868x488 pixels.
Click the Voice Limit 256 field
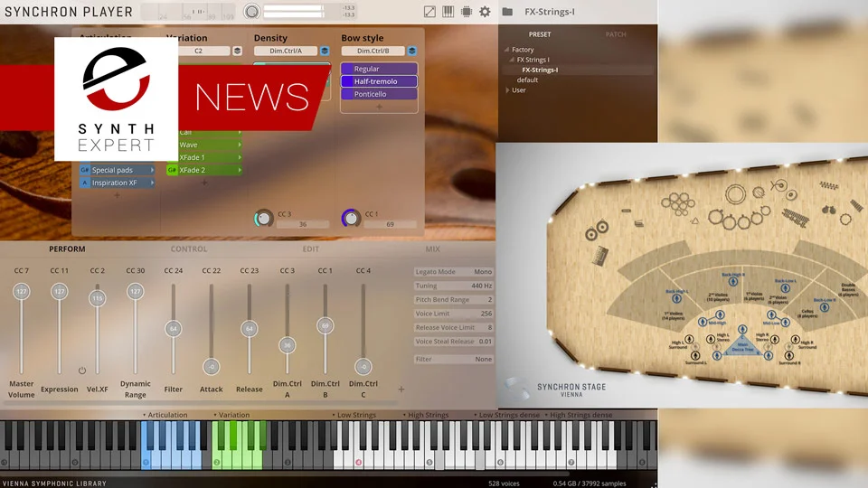point(453,314)
